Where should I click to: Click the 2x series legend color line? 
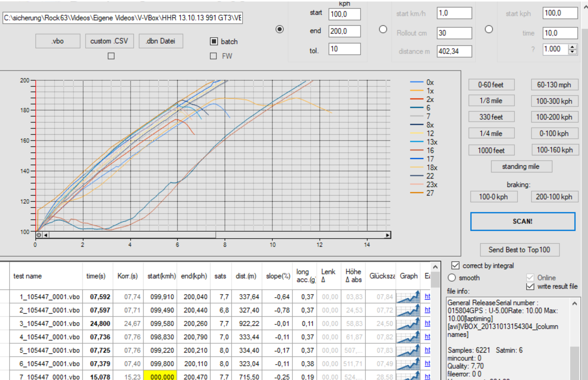point(417,99)
